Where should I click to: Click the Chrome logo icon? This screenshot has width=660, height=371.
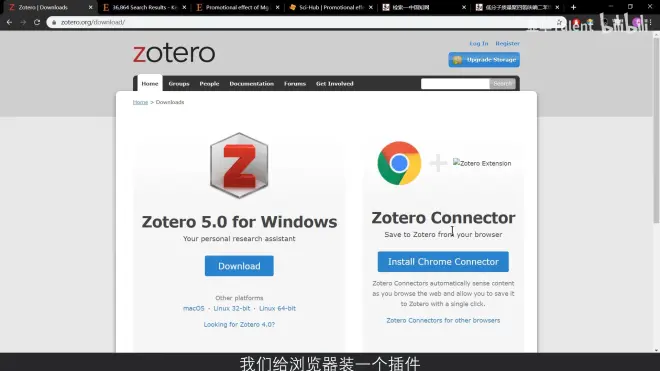(x=399, y=163)
